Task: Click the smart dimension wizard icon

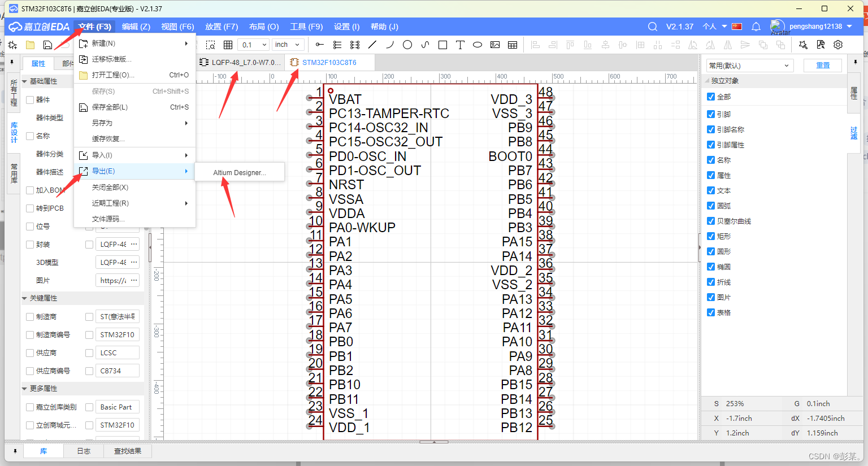Action: (x=803, y=45)
